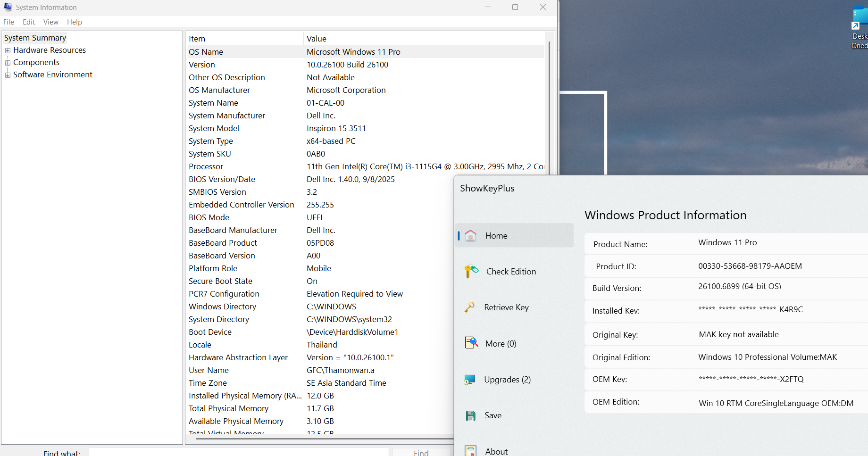Click the System Information title bar icon
This screenshot has width=868, height=456.
pos(8,8)
